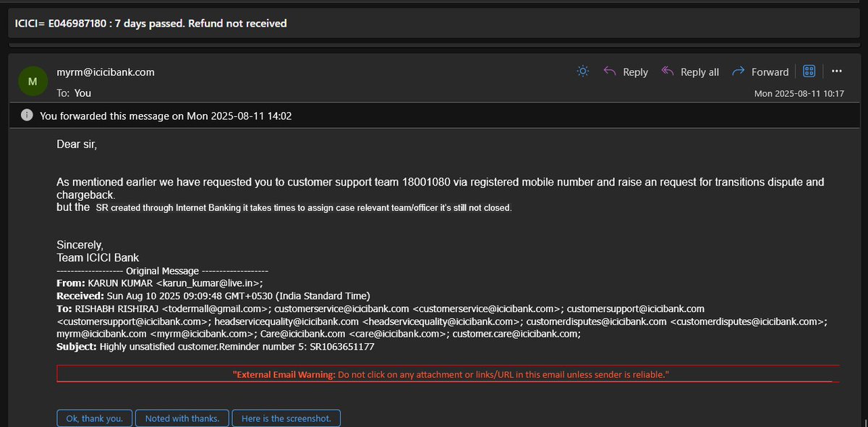Click the email subject line about refund

click(x=151, y=23)
